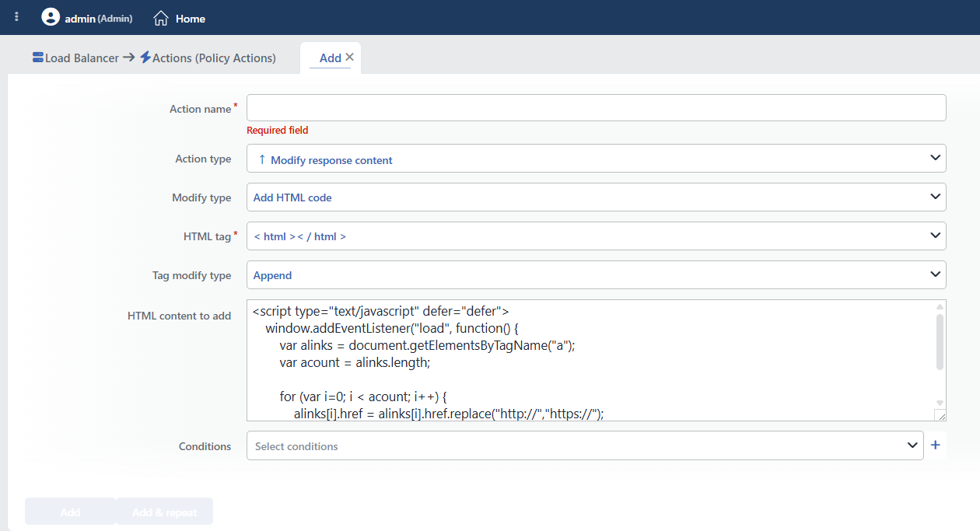Screen dimensions: 980x531
Task: Open the Tag modify type dropdown
Action: tap(597, 275)
